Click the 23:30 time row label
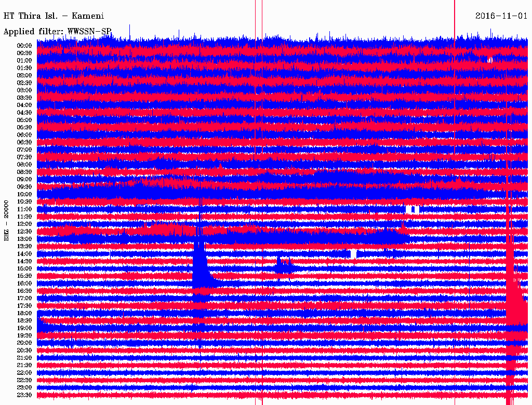532x405 pixels. coord(24,395)
